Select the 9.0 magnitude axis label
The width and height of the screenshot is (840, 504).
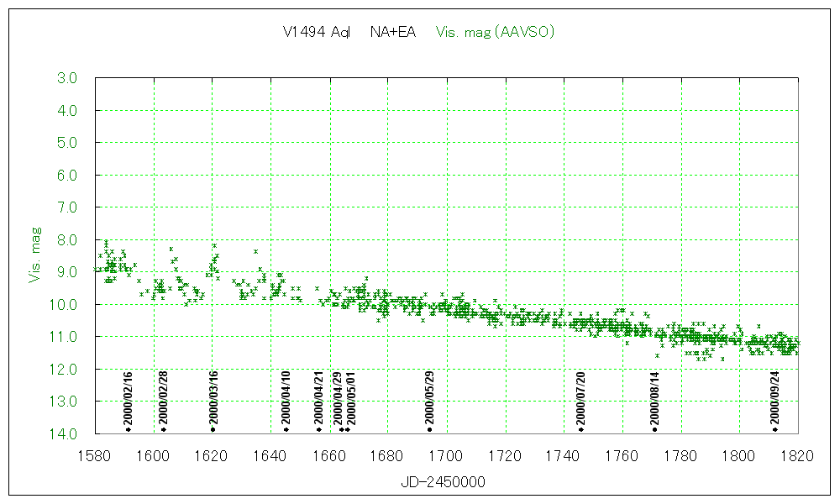pos(67,272)
